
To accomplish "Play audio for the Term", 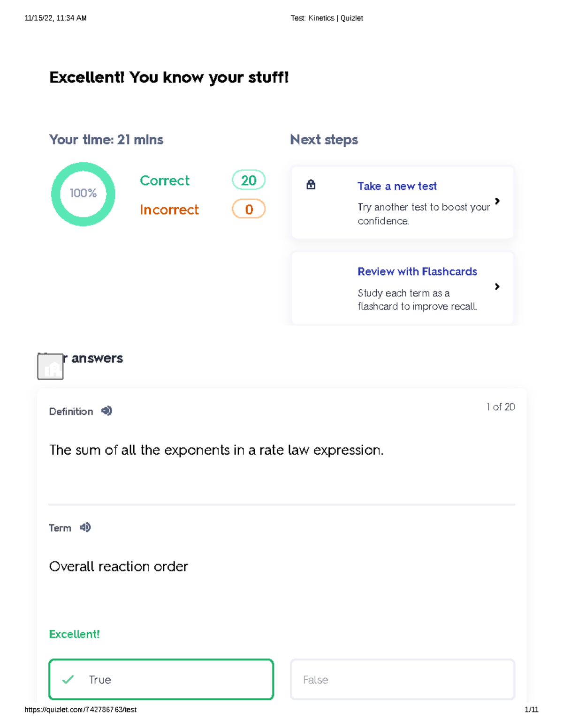I will pyautogui.click(x=84, y=527).
